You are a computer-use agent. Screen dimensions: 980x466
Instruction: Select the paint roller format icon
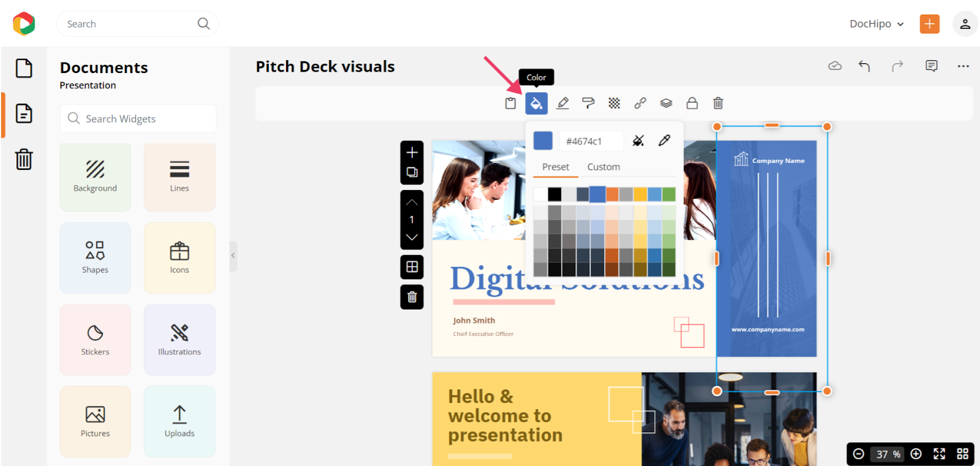[588, 104]
